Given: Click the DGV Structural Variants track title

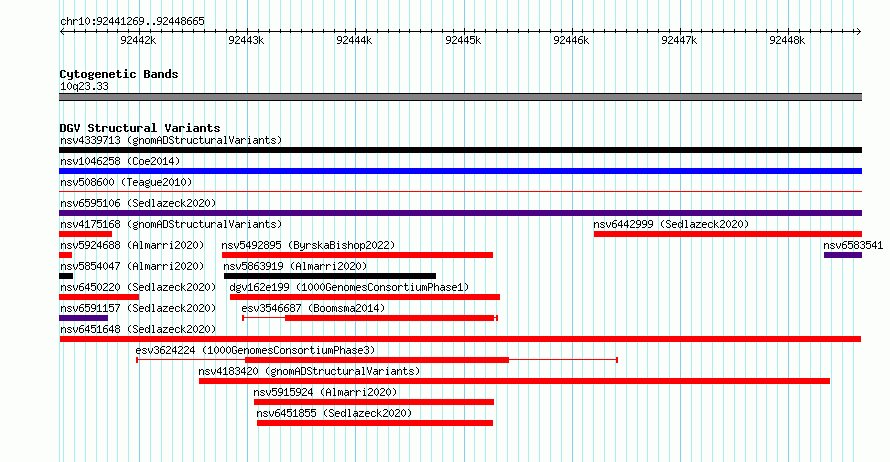Looking at the screenshot, I should click(x=140, y=128).
